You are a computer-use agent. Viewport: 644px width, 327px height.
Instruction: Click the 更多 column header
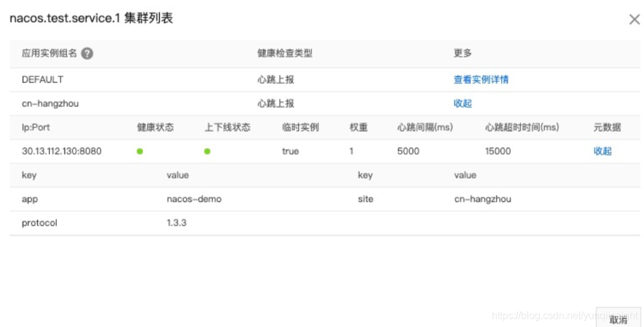point(463,53)
